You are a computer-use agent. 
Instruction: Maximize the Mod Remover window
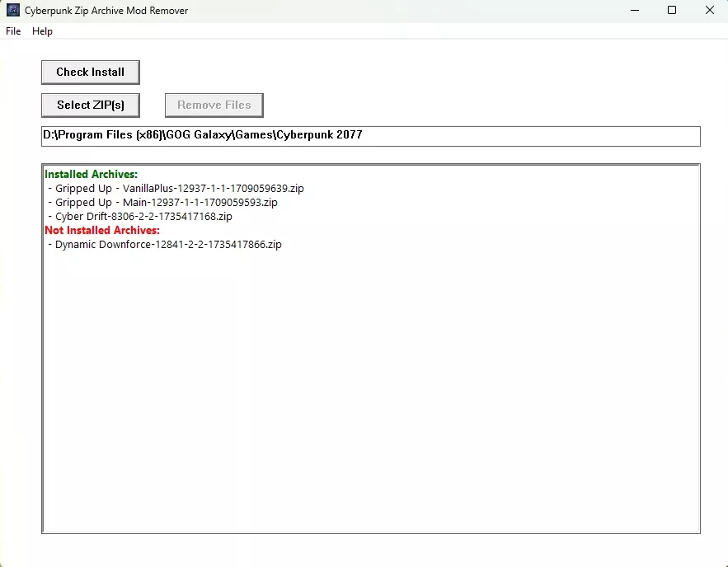(672, 10)
